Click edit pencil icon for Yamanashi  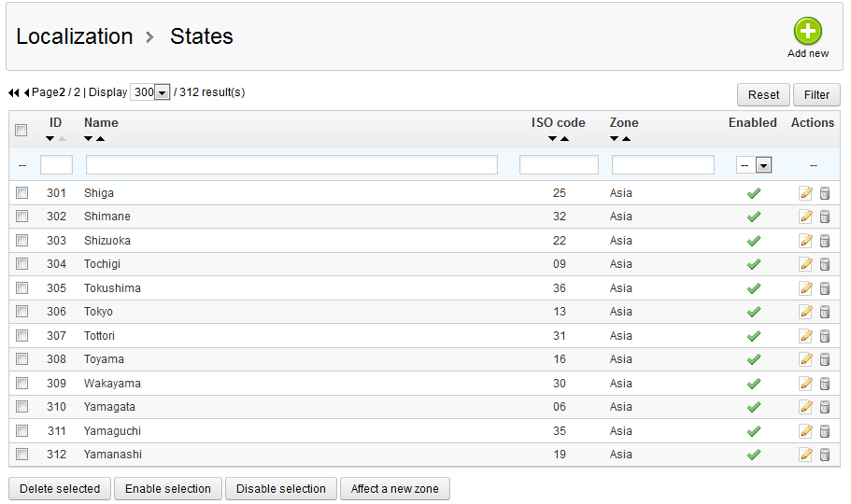[805, 455]
